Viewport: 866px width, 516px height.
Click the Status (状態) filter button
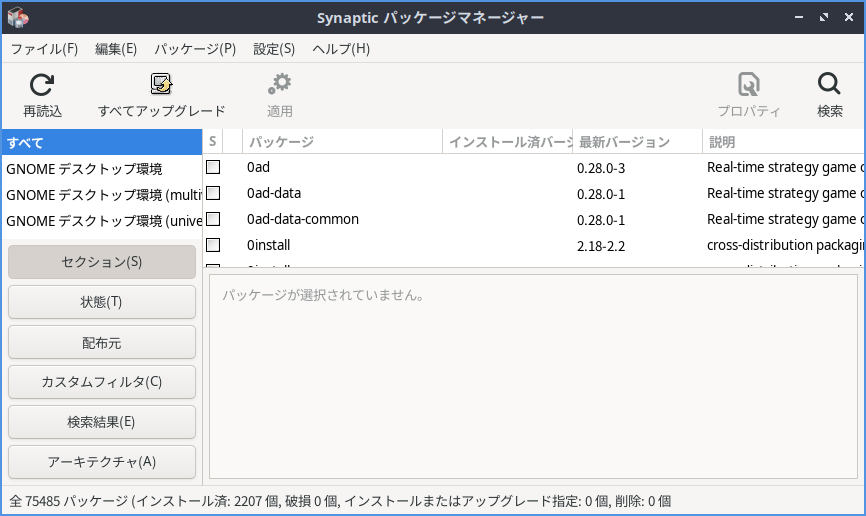[x=102, y=302]
